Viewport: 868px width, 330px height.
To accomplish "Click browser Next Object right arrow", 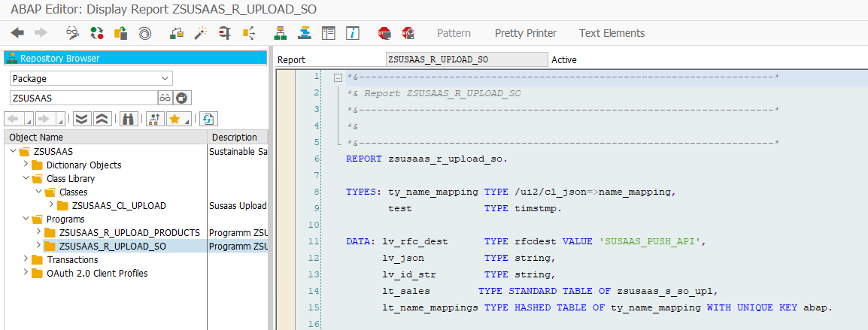I will click(x=45, y=119).
